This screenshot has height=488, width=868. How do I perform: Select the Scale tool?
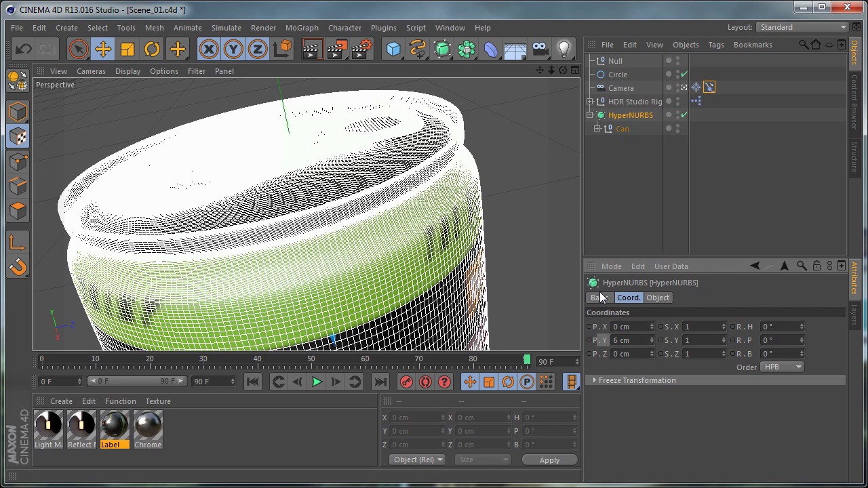click(x=127, y=49)
